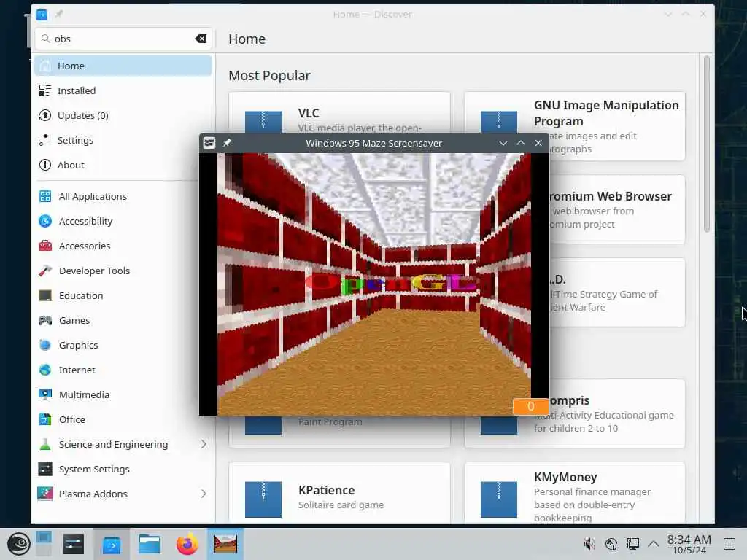Open the KPatience app card
Viewport: 747px width, 560px height.
[339, 494]
